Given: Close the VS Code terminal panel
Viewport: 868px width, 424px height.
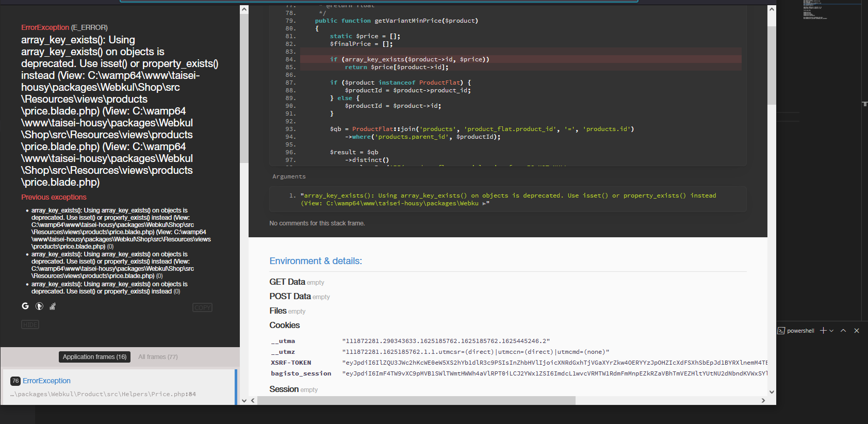Looking at the screenshot, I should (x=857, y=331).
